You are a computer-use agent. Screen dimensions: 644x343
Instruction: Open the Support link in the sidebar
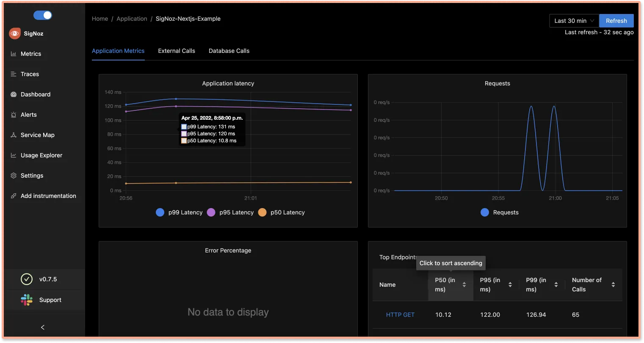pos(50,300)
